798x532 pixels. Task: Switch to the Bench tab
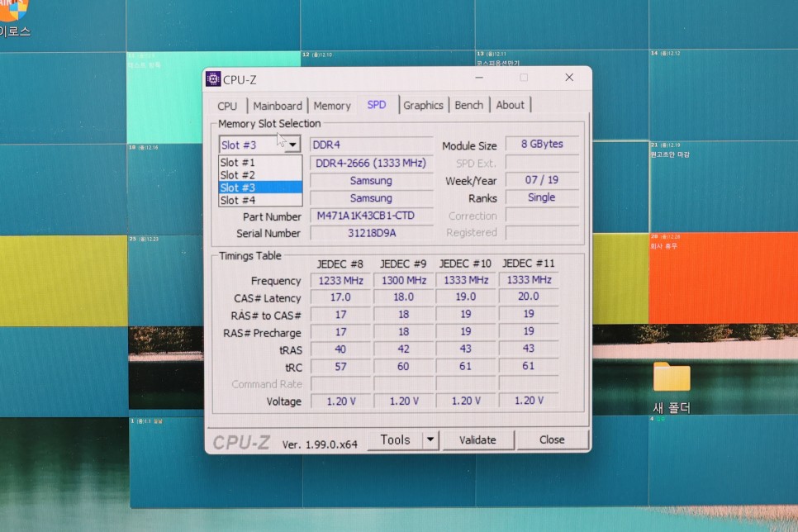pos(468,106)
